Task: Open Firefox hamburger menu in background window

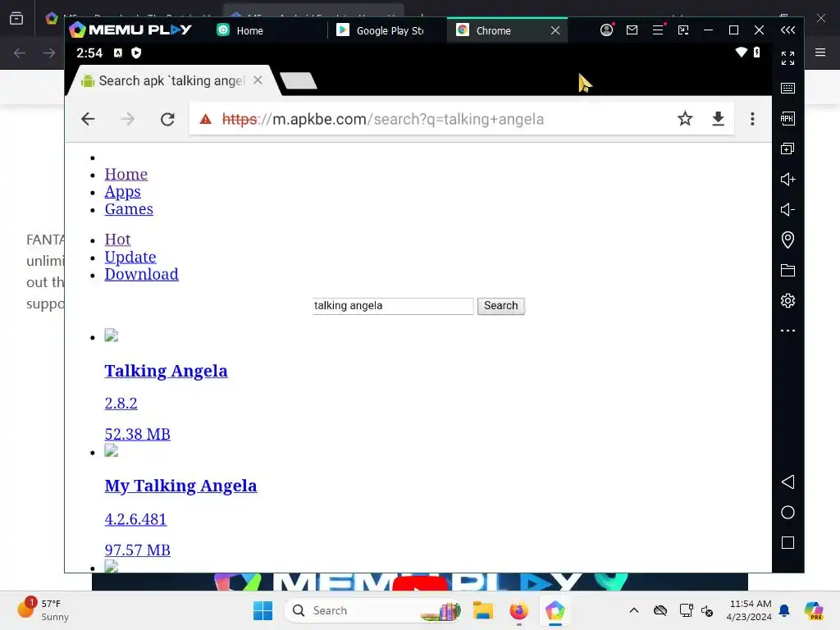Action: (x=820, y=52)
